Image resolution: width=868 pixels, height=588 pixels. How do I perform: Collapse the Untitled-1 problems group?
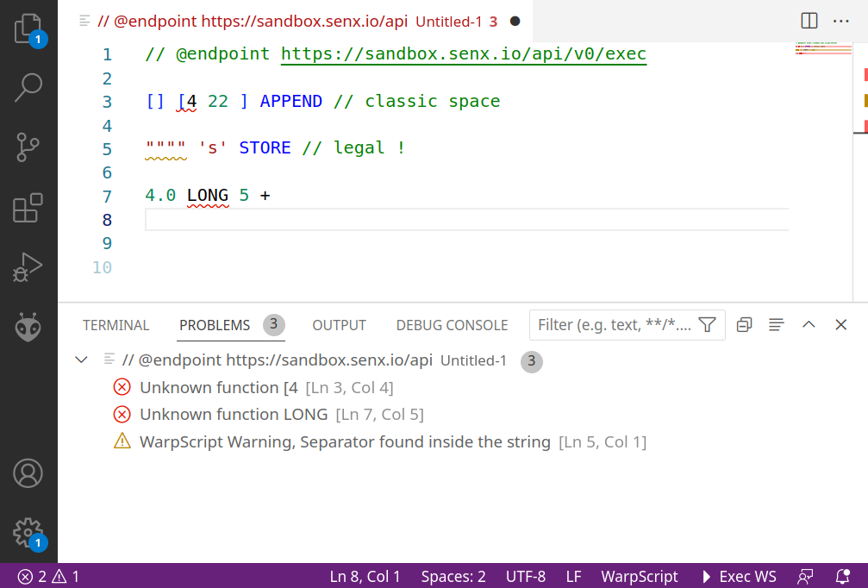pos(81,360)
